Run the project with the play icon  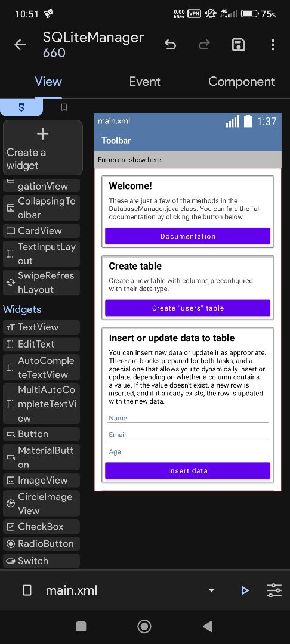coord(245,590)
